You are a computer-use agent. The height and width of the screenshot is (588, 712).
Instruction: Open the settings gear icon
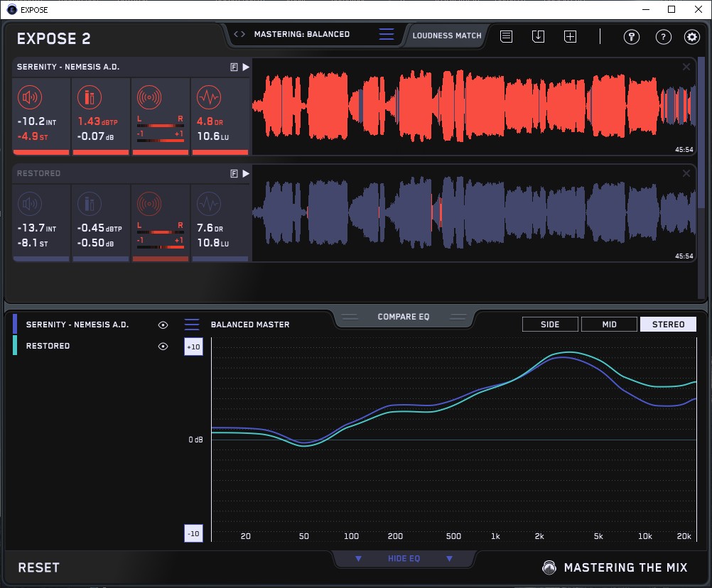[691, 37]
